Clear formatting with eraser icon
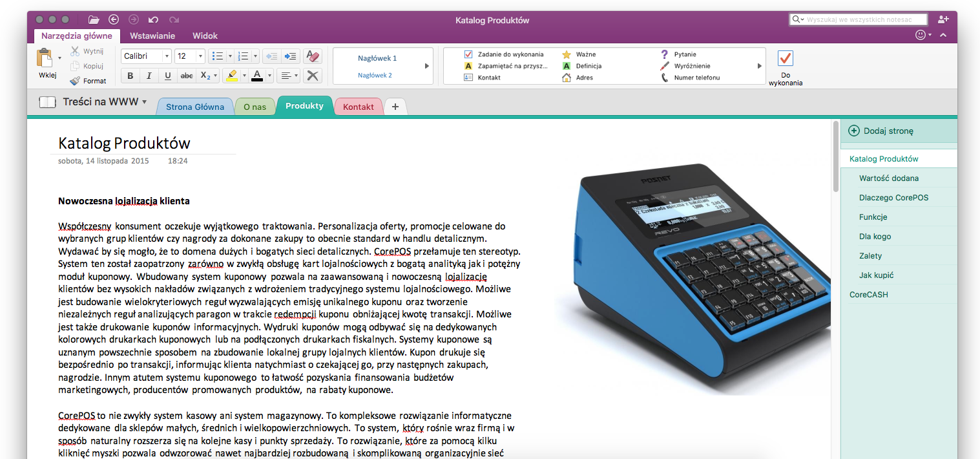Image resolution: width=980 pixels, height=459 pixels. pyautogui.click(x=312, y=56)
